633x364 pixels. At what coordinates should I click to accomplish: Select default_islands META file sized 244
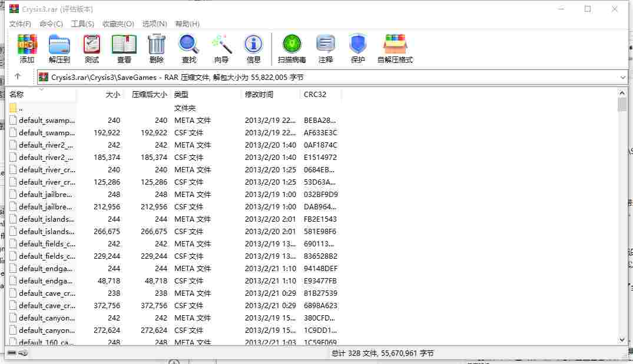[x=174, y=219]
